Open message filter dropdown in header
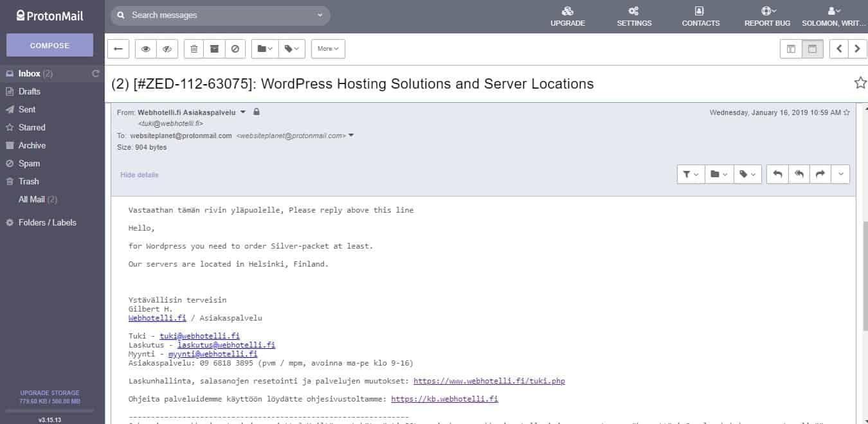 (691, 174)
